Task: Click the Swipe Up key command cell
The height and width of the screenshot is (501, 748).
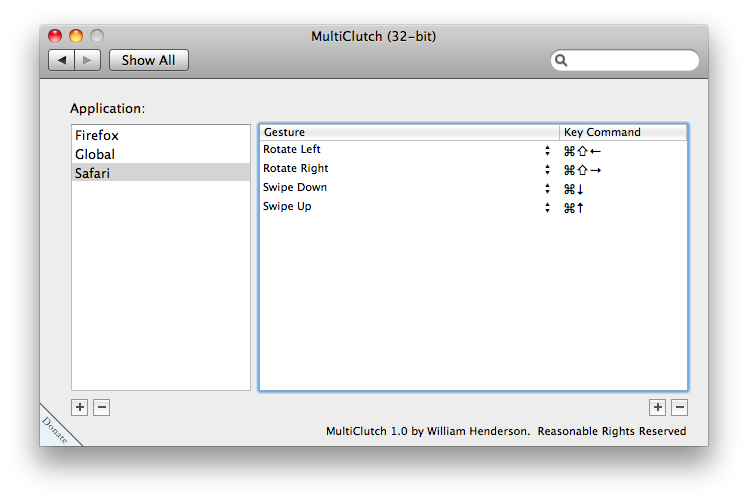Action: pos(623,208)
